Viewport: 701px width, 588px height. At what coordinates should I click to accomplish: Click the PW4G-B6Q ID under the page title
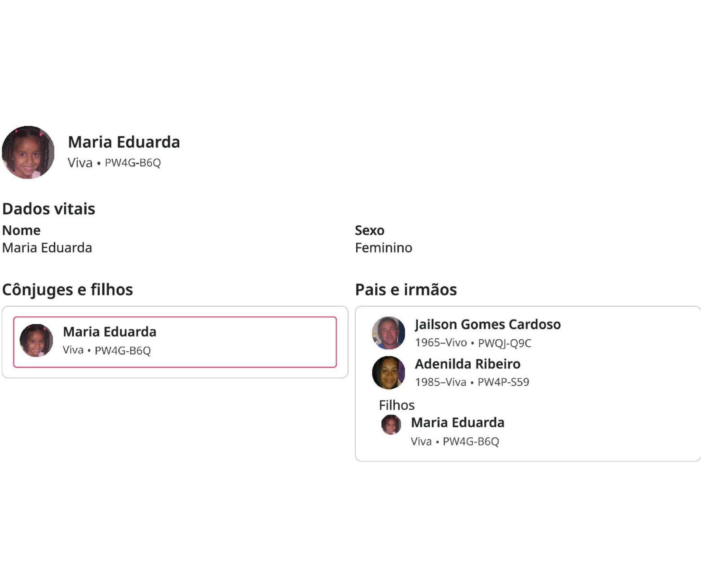pyautogui.click(x=132, y=163)
